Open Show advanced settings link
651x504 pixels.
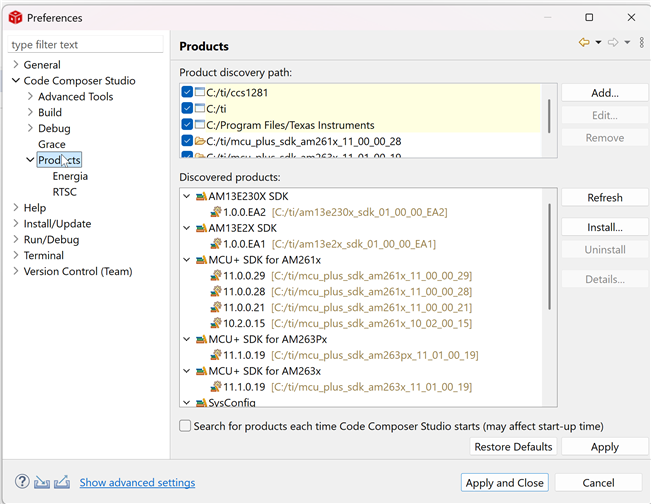(137, 482)
